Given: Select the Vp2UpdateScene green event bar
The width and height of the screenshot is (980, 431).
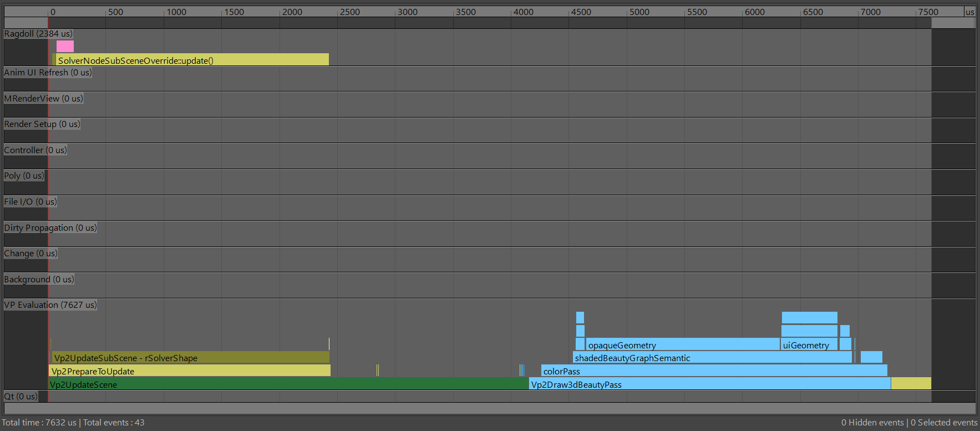Looking at the screenshot, I should point(288,384).
